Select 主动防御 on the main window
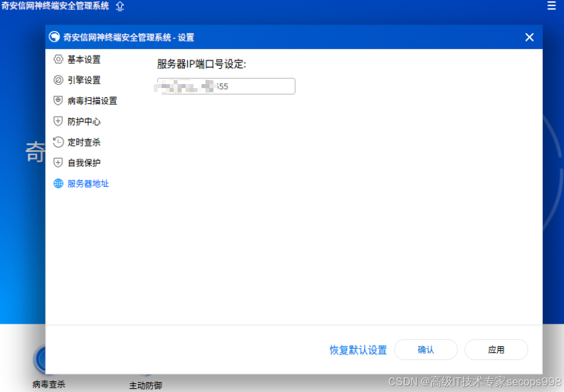The height and width of the screenshot is (392, 564). pos(145,385)
